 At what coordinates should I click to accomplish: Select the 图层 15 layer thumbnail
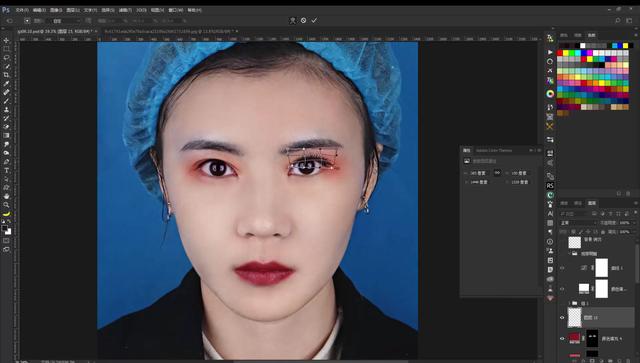[574, 317]
